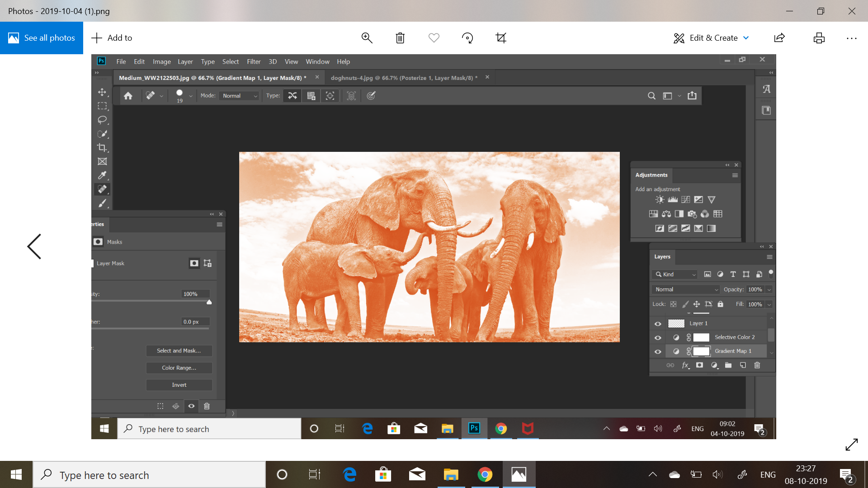Image resolution: width=868 pixels, height=488 pixels.
Task: Click the volume speaker tray icon
Action: click(x=717, y=474)
